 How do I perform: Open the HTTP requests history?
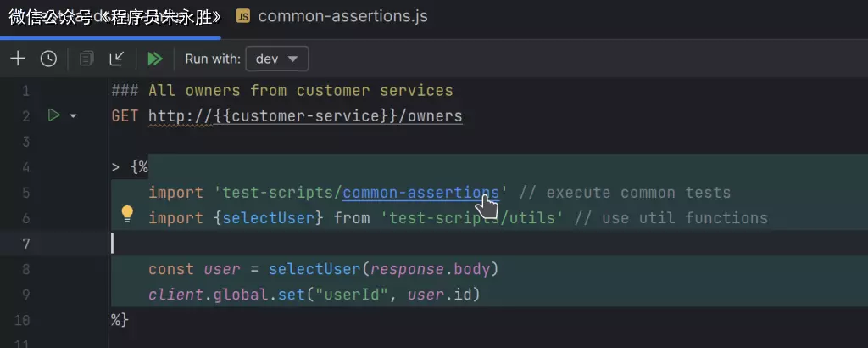point(49,59)
